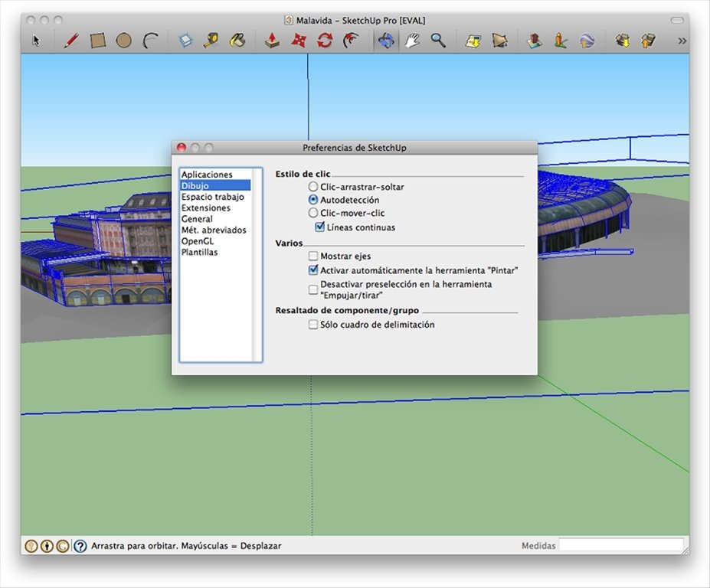Open the Instructor help question icon
The width and height of the screenshot is (710, 588).
click(80, 546)
